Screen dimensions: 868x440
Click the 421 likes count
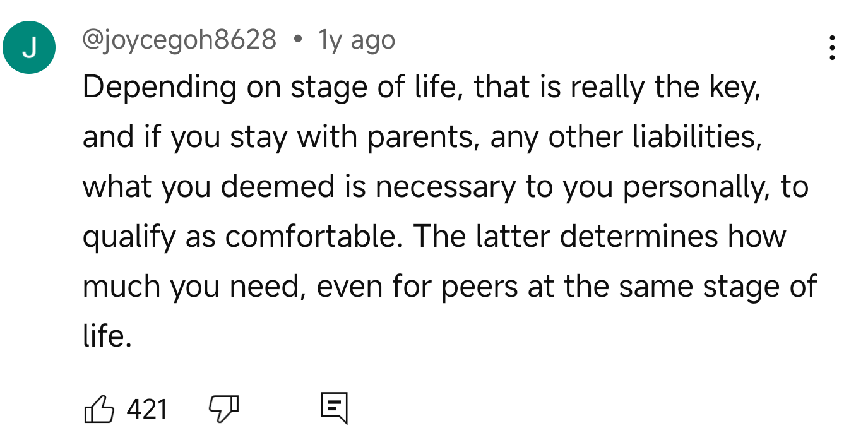pyautogui.click(x=147, y=409)
